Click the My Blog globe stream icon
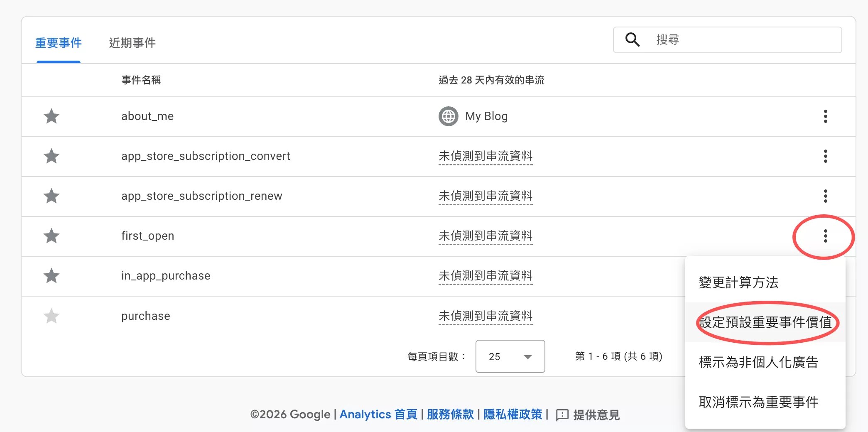Screen dimensions: 868x432 [449, 116]
